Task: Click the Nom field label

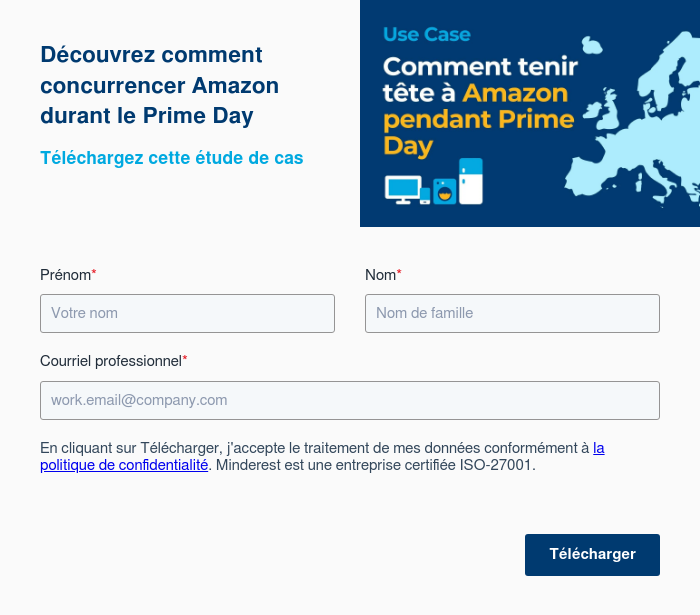Action: click(381, 274)
